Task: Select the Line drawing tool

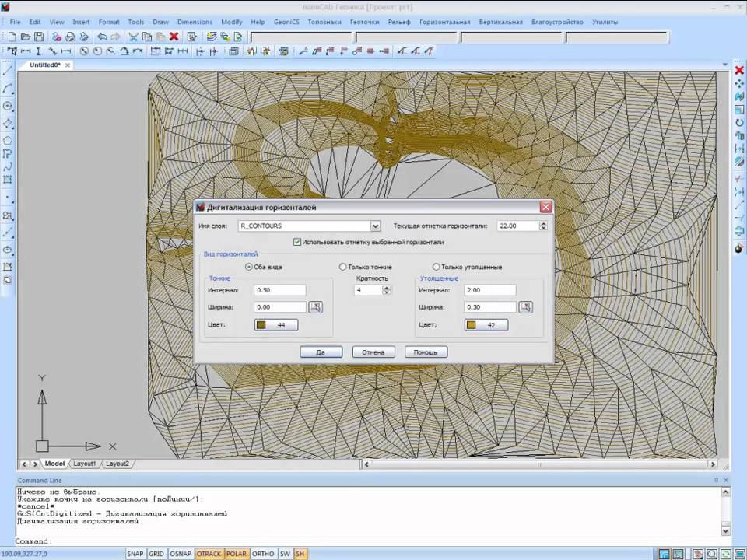Action: [8, 71]
